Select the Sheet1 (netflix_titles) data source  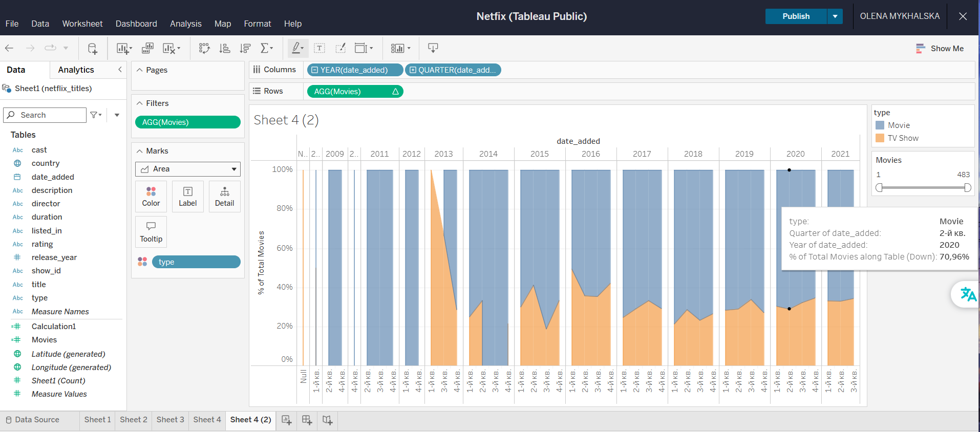(53, 89)
